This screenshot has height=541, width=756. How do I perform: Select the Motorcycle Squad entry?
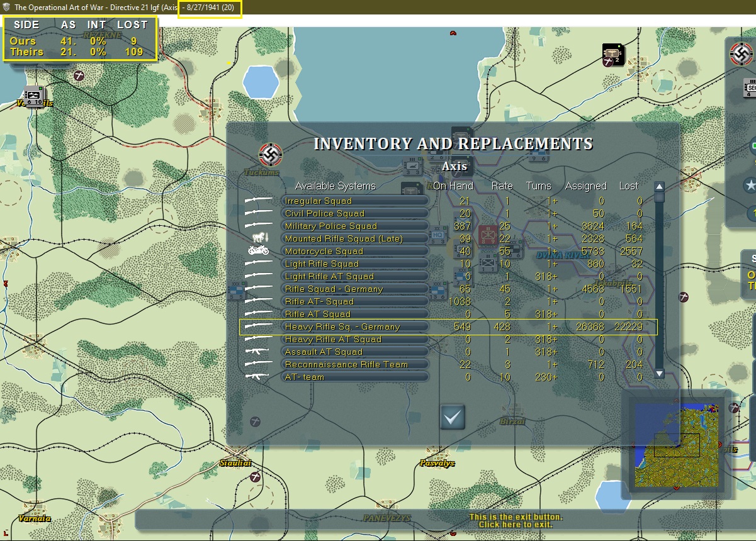click(355, 251)
